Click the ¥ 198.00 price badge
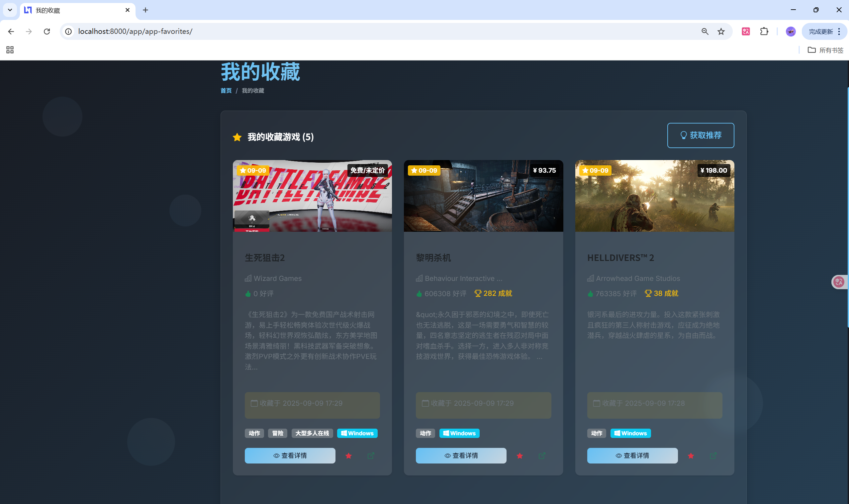 (713, 170)
